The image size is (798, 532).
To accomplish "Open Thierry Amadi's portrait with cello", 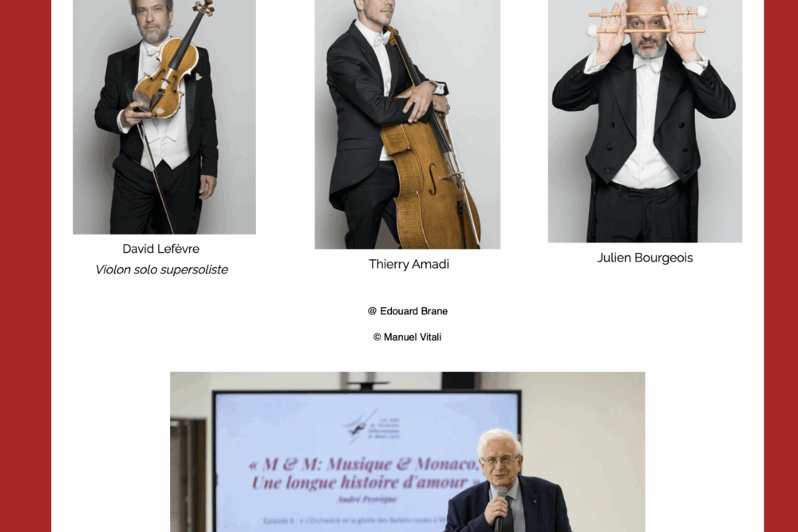I will (408, 124).
